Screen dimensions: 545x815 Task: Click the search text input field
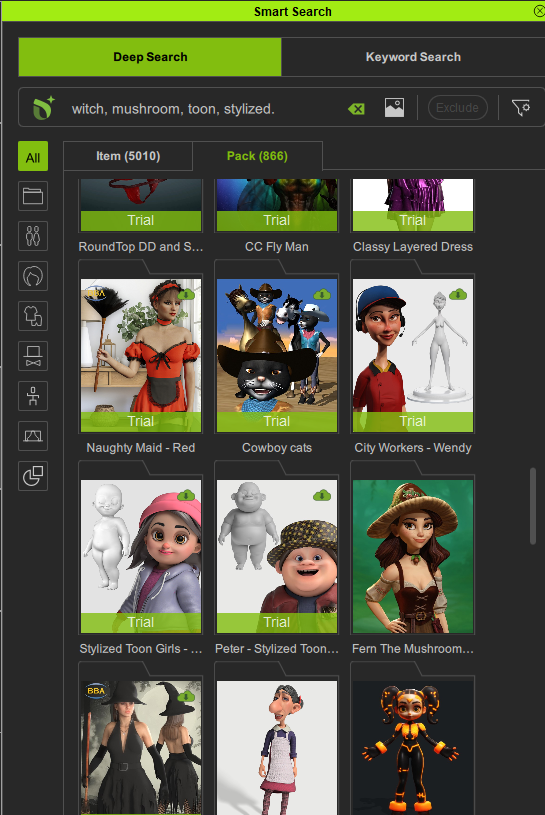(x=205, y=109)
